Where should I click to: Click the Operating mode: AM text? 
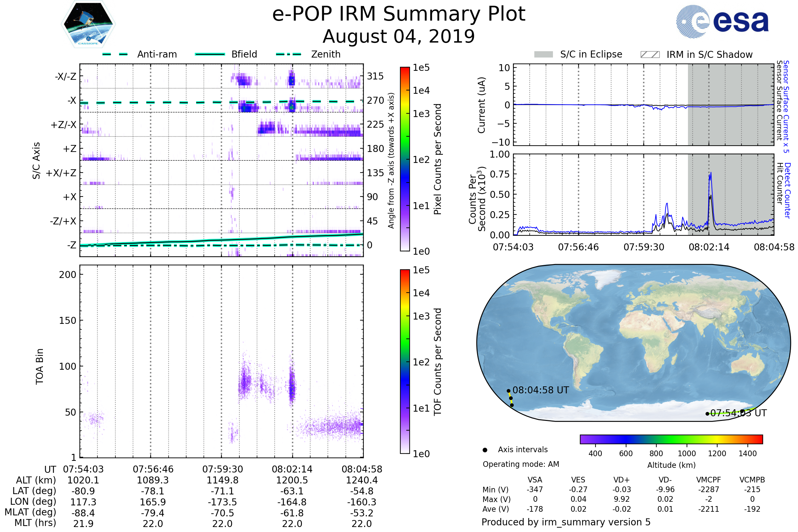click(x=521, y=464)
